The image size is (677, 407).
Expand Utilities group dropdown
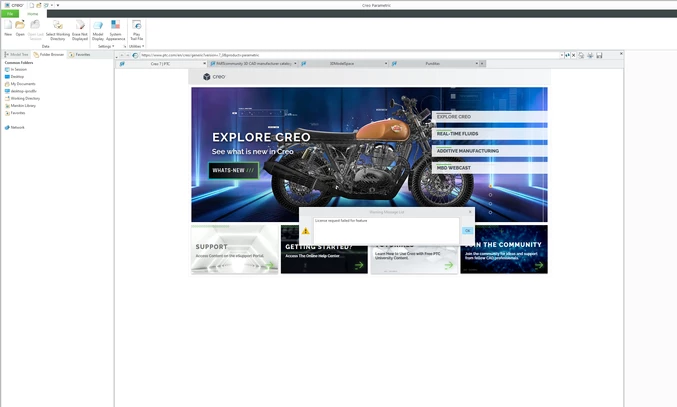pyautogui.click(x=136, y=46)
